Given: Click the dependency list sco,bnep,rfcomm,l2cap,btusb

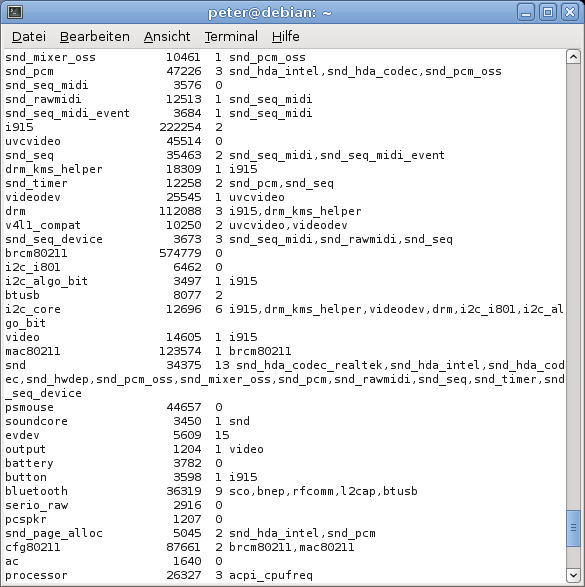Looking at the screenshot, I should click(x=323, y=491).
